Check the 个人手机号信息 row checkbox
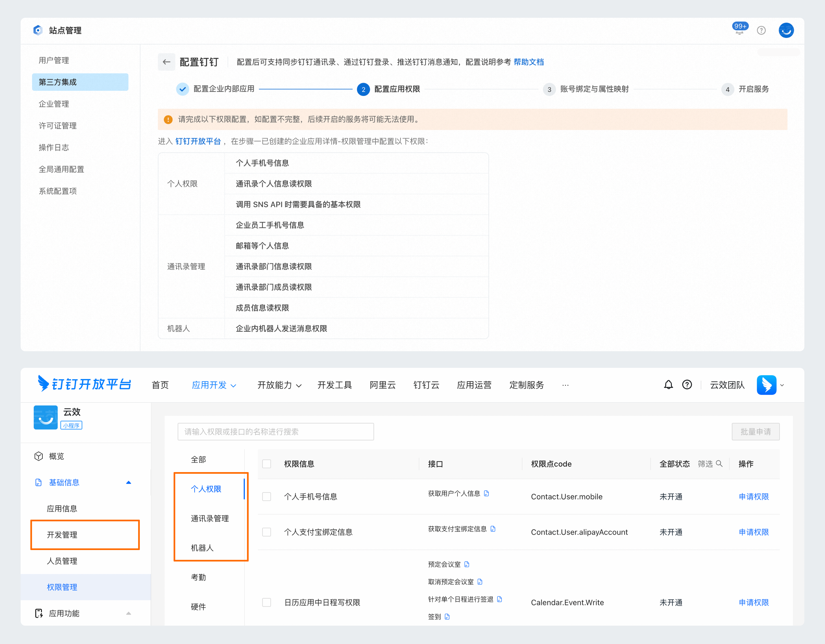Image resolution: width=825 pixels, height=644 pixels. click(x=267, y=497)
